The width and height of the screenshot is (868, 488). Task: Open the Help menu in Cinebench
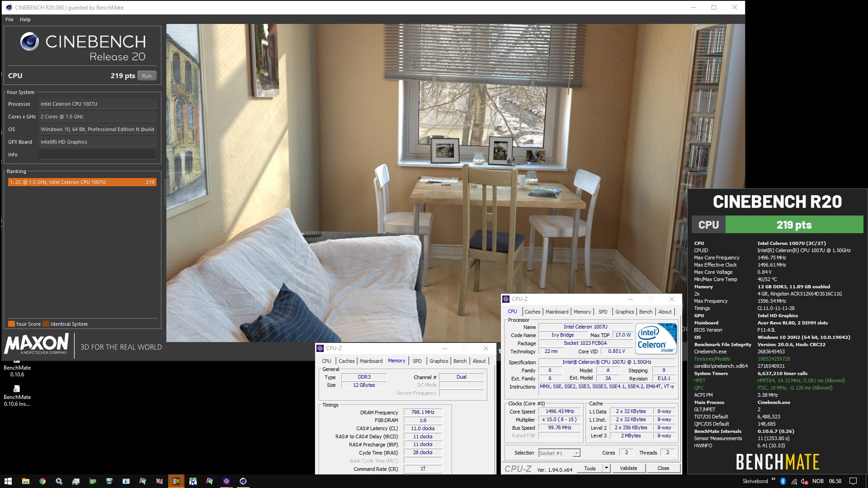click(25, 19)
